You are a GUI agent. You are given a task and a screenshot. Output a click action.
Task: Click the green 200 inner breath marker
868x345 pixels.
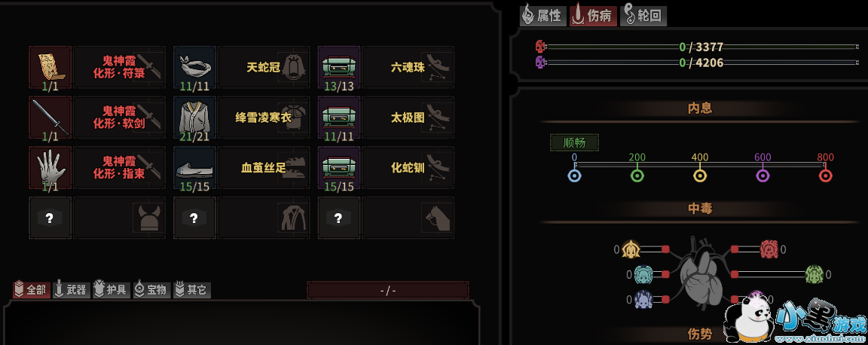click(637, 176)
